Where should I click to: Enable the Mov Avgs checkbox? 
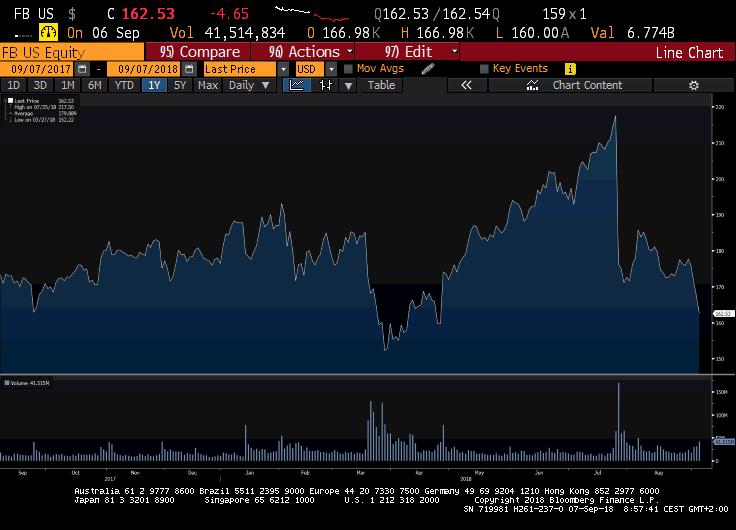(348, 69)
